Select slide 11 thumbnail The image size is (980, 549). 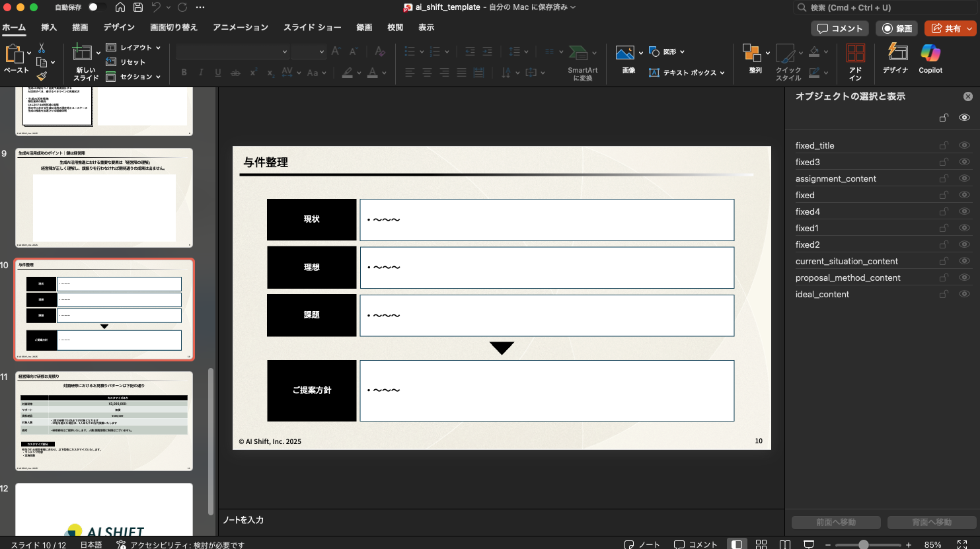[104, 420]
